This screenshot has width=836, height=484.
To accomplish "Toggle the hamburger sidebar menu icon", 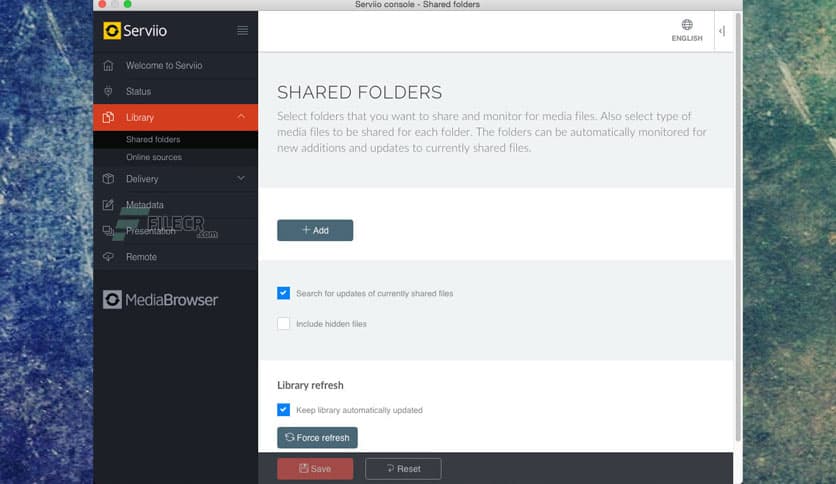I will pos(243,31).
